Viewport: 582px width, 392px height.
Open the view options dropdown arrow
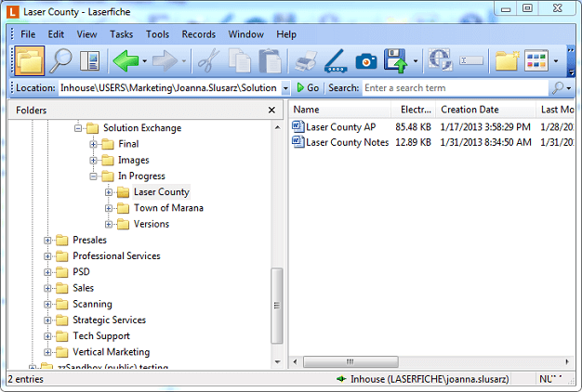click(x=556, y=60)
